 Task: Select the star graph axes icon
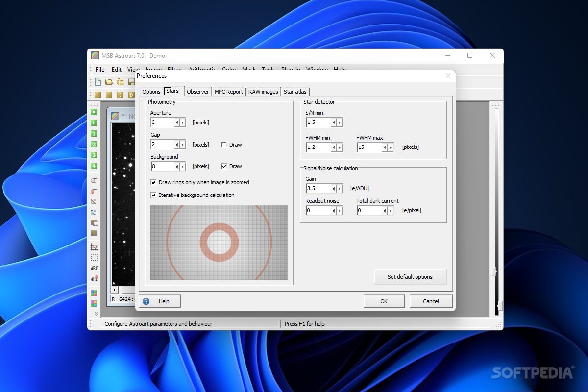[94, 212]
